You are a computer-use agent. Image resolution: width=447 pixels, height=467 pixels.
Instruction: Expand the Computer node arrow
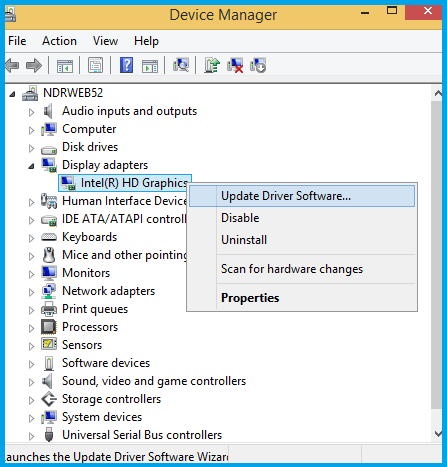[x=31, y=130]
